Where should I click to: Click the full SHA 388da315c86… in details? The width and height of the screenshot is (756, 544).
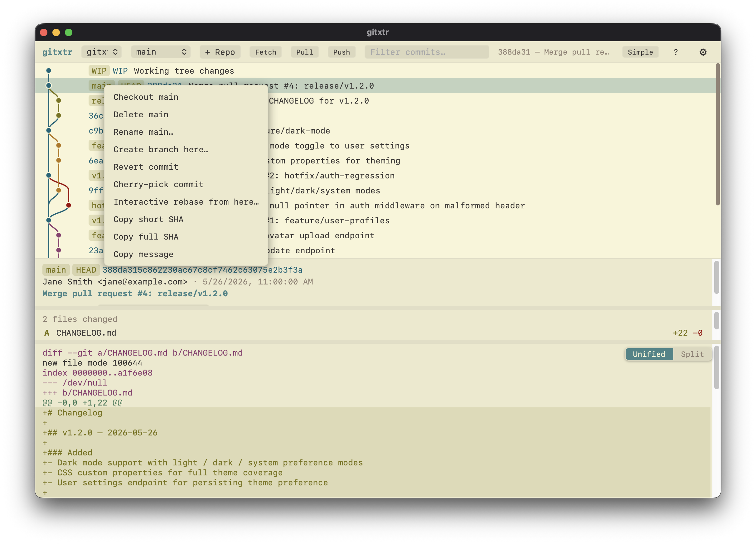[202, 270]
